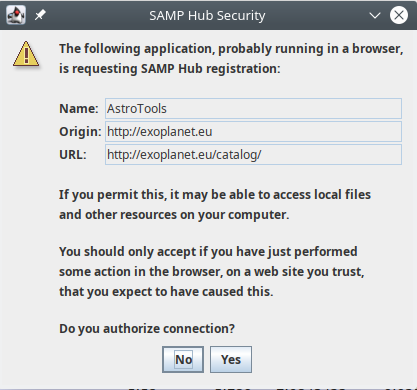The image size is (417, 390).
Task: Deny the connection with the No button
Action: 183,359
